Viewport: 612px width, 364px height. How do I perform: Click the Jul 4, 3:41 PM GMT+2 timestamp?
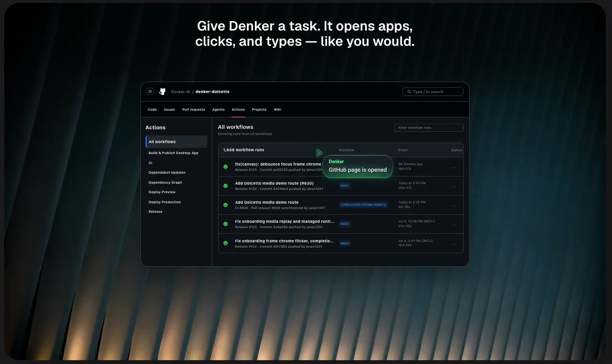(x=415, y=241)
